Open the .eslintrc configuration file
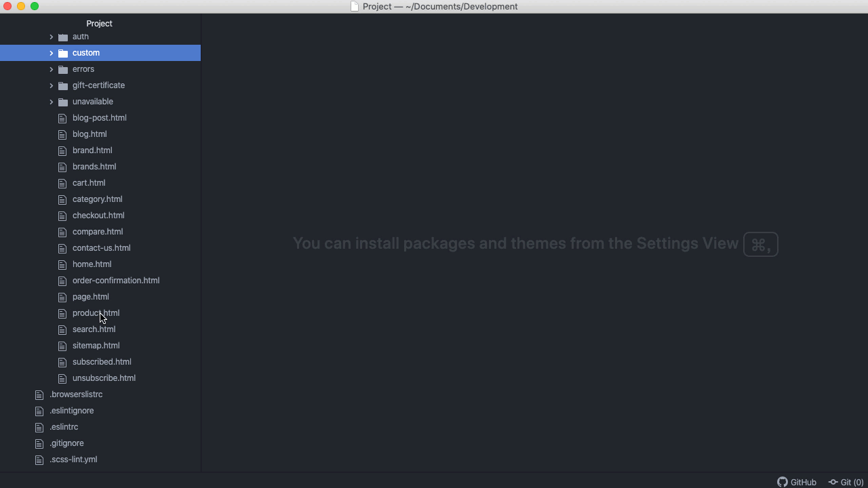 tap(64, 426)
